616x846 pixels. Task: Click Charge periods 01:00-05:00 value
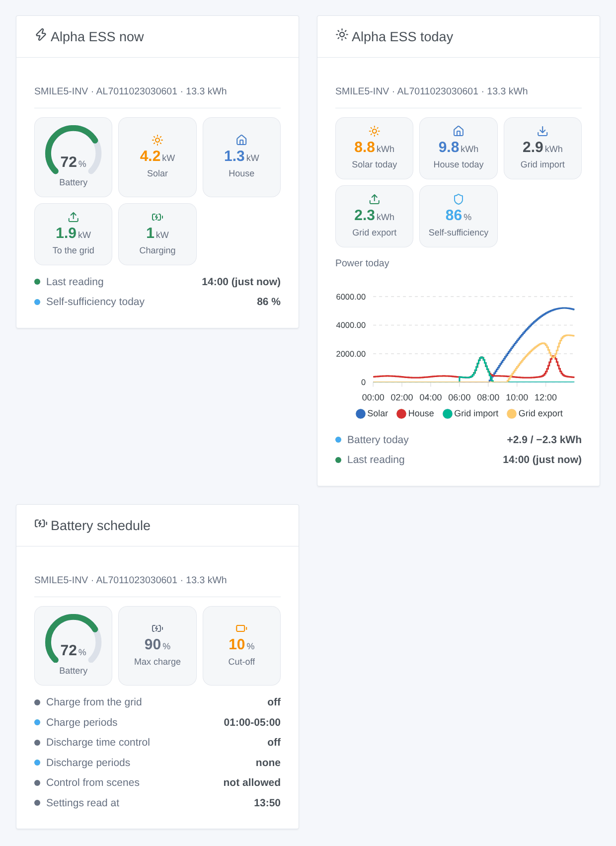click(252, 722)
